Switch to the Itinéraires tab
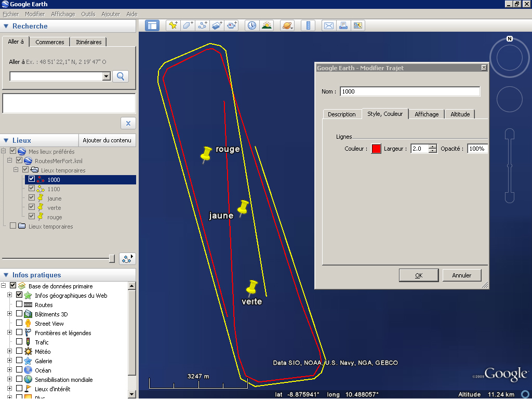The height and width of the screenshot is (399, 532). (x=88, y=42)
